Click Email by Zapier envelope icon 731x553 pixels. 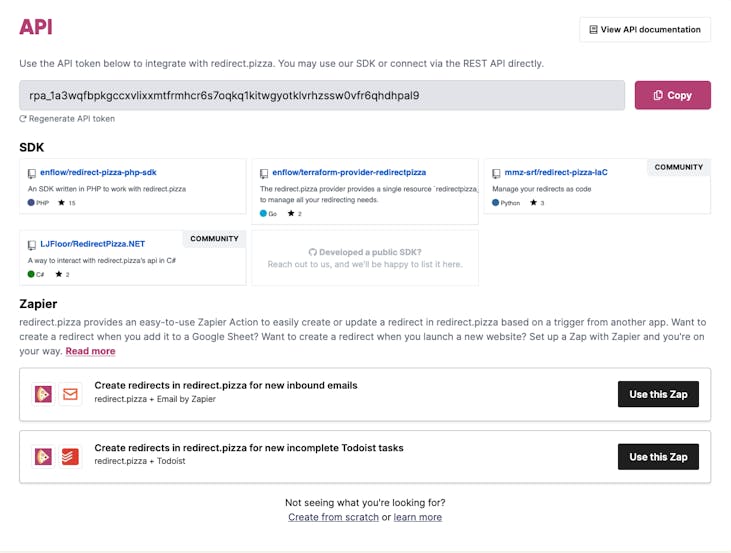(x=70, y=394)
